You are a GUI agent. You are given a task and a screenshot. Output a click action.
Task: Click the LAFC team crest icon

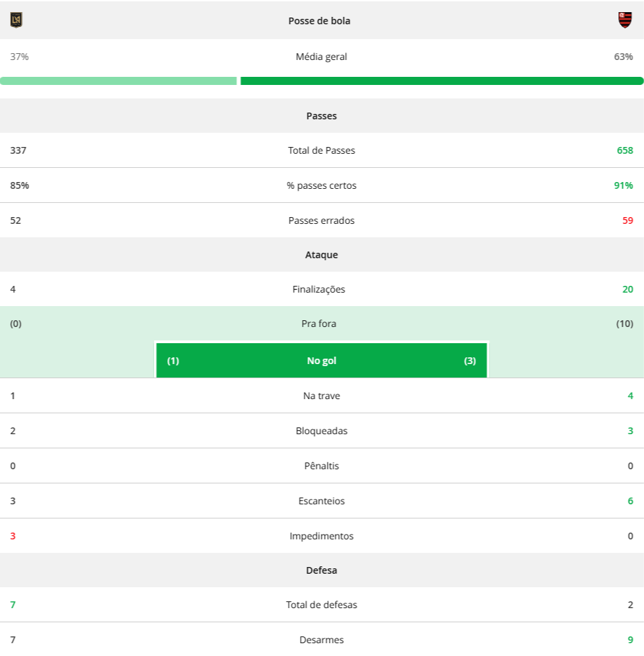tap(16, 20)
